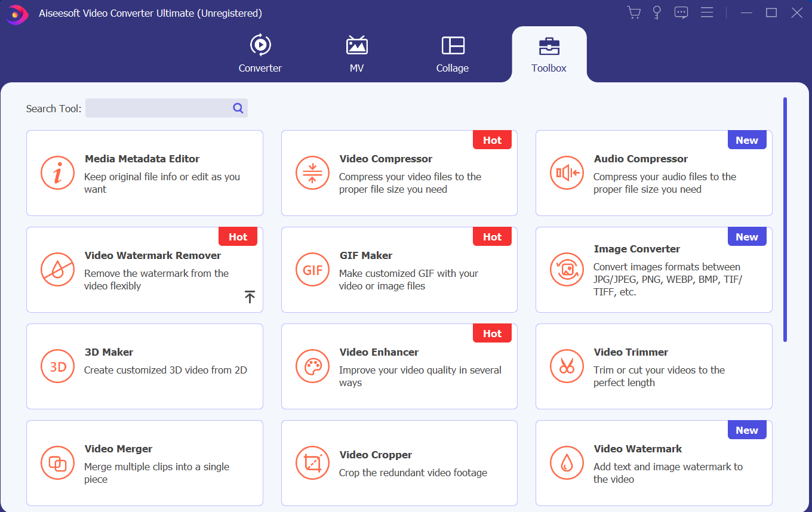Close the Aiseesoft window
Screen dimensions: 812x512
click(x=797, y=13)
